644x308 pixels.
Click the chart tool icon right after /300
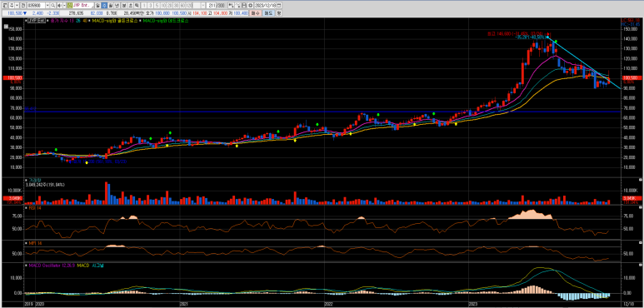pyautogui.click(x=231, y=5)
